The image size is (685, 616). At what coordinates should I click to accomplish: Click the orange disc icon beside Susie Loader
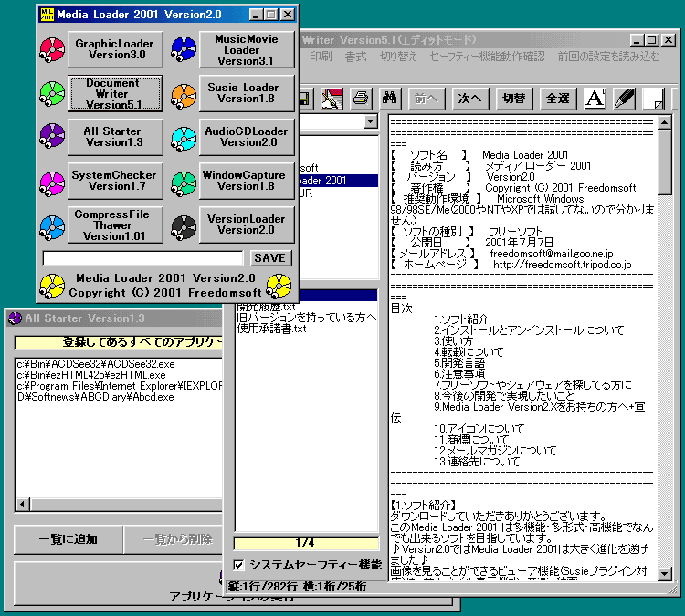pyautogui.click(x=184, y=96)
